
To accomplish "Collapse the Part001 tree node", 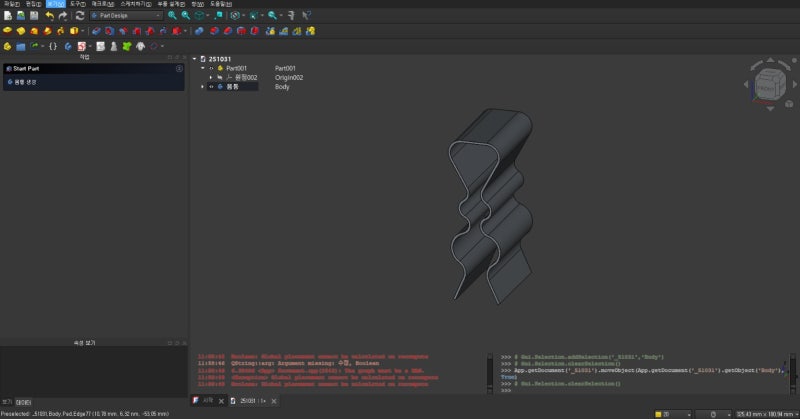I will pyautogui.click(x=203, y=68).
